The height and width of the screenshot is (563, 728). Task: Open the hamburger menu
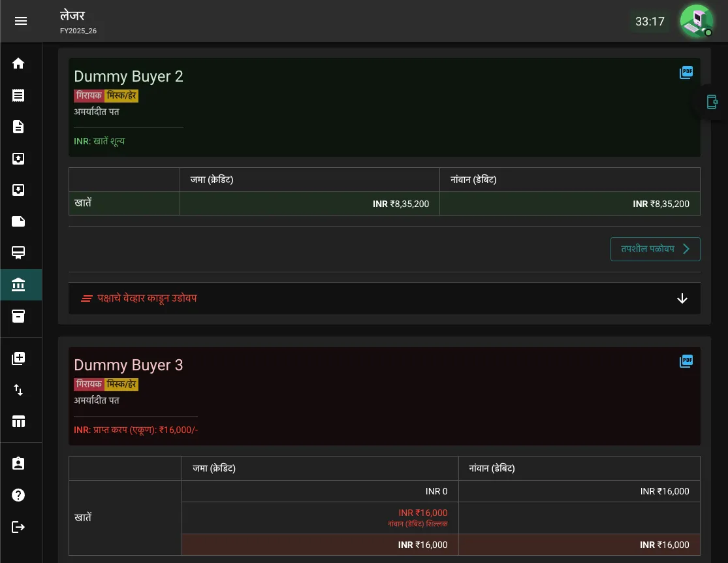[20, 21]
